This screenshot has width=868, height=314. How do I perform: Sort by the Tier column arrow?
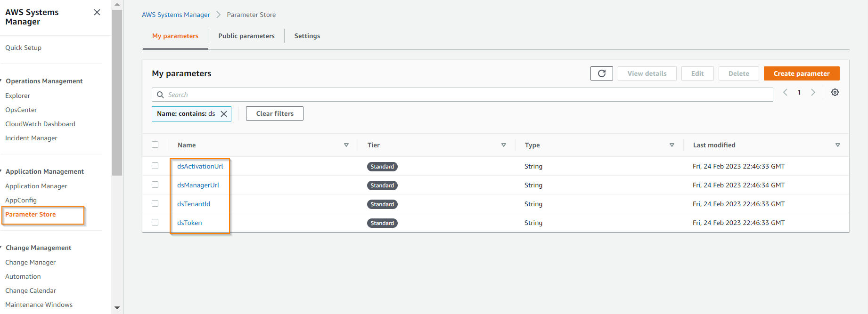coord(504,145)
